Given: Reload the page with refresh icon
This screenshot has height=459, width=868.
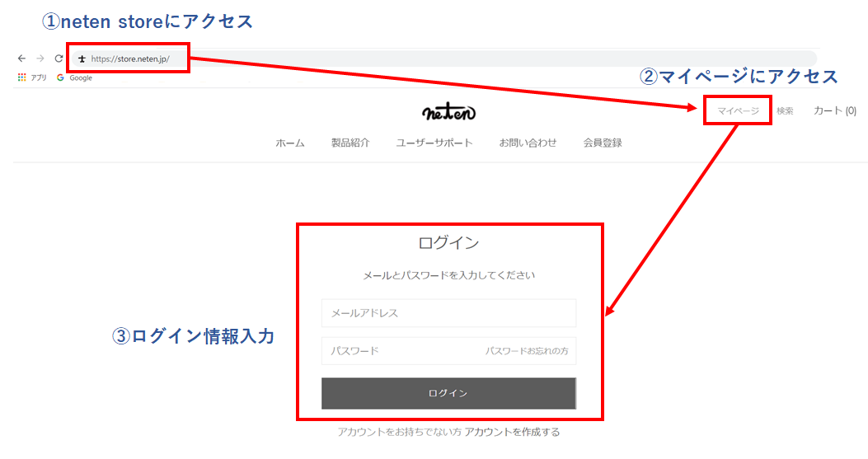Looking at the screenshot, I should click(x=59, y=59).
